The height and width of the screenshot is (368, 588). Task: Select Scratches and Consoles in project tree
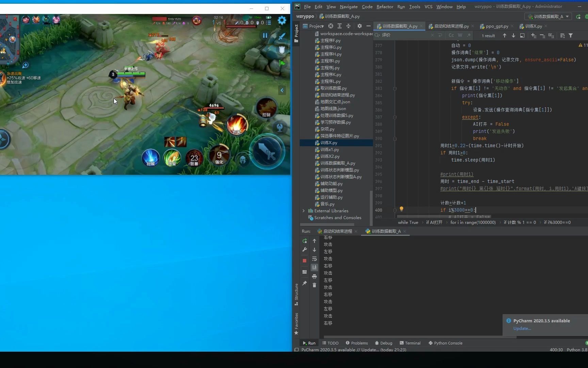point(338,218)
